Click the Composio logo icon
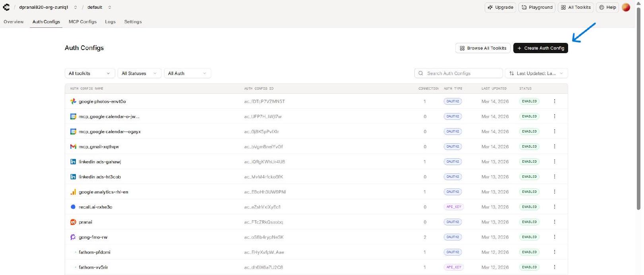Image resolution: width=644 pixels, height=275 pixels. pyautogui.click(x=6, y=7)
